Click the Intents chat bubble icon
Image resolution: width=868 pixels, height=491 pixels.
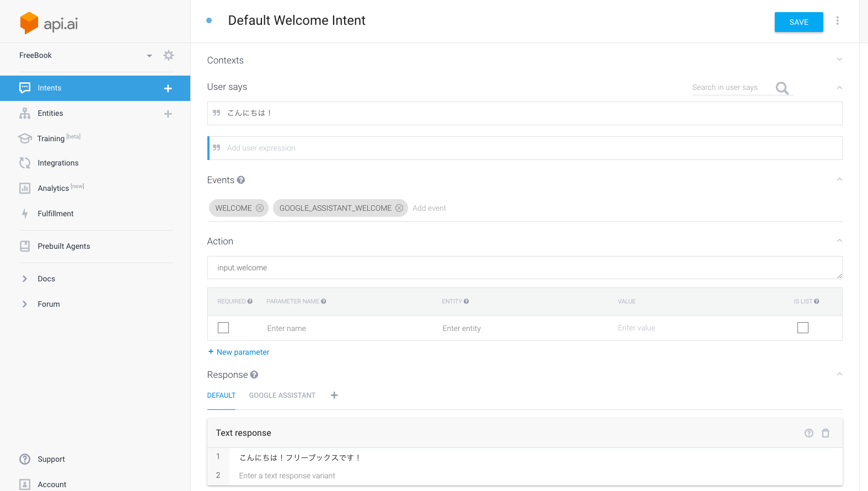click(25, 88)
